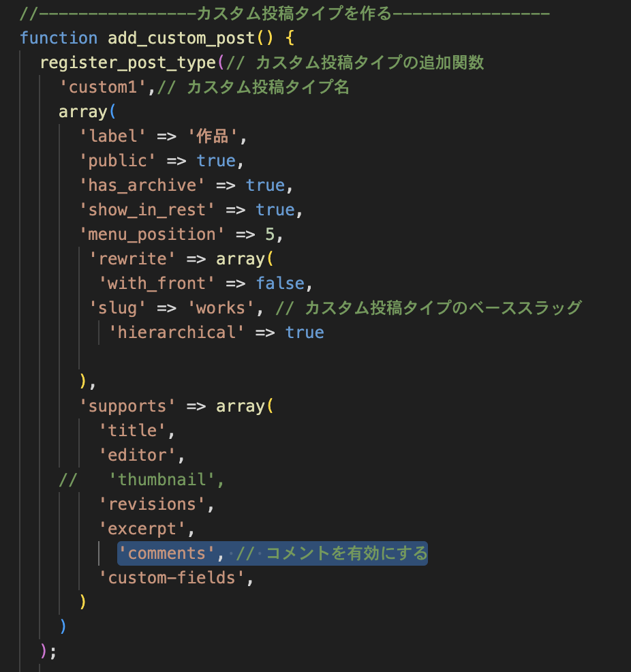
Task: Click the 'rewrite' array key
Action: 133,259
